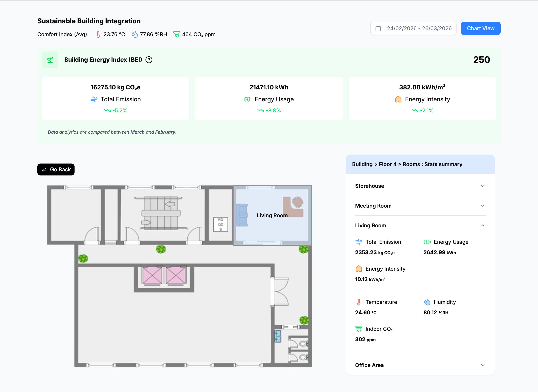This screenshot has height=392, width=538.
Task: Select the highlighted Living Room on the floor plan
Action: [x=272, y=215]
